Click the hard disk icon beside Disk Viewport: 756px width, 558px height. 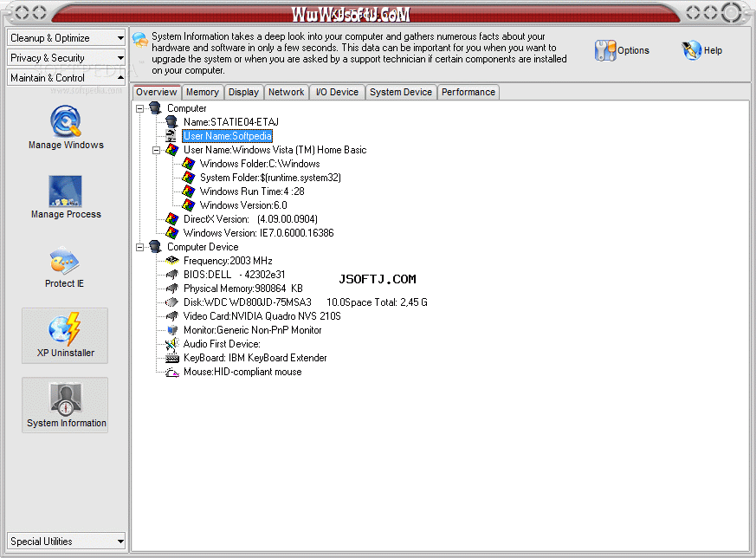171,302
